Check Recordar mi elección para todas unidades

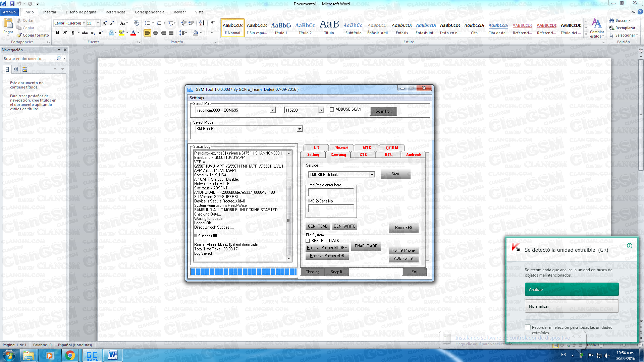click(x=528, y=327)
